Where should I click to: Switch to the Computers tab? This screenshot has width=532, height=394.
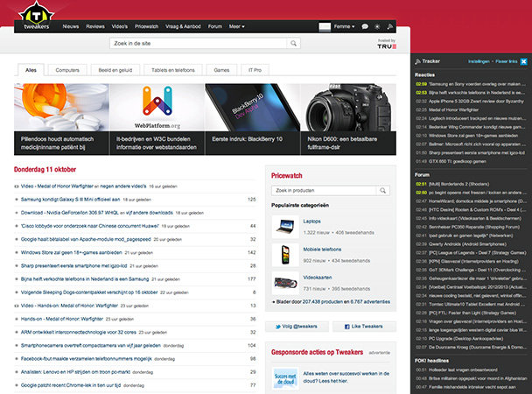coord(67,70)
